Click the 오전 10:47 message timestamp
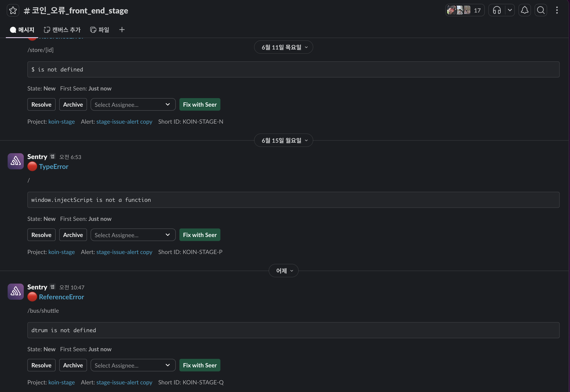570x392 pixels. click(72, 287)
